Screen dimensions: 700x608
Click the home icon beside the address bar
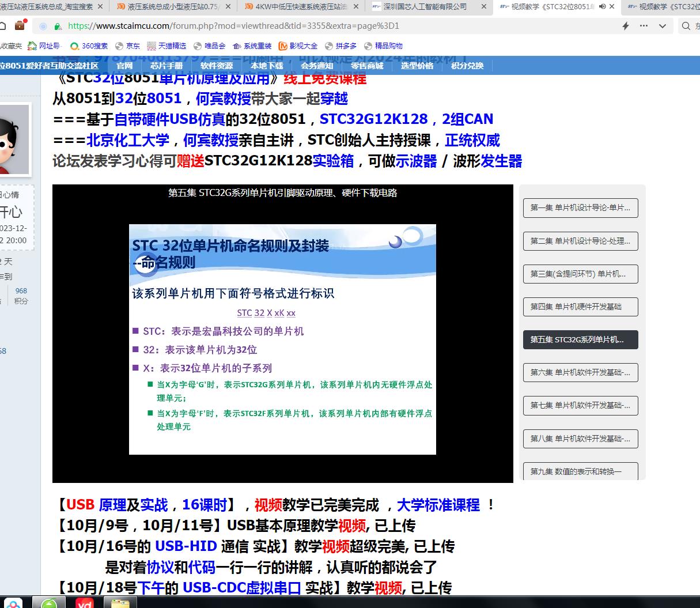pyautogui.click(x=3, y=26)
